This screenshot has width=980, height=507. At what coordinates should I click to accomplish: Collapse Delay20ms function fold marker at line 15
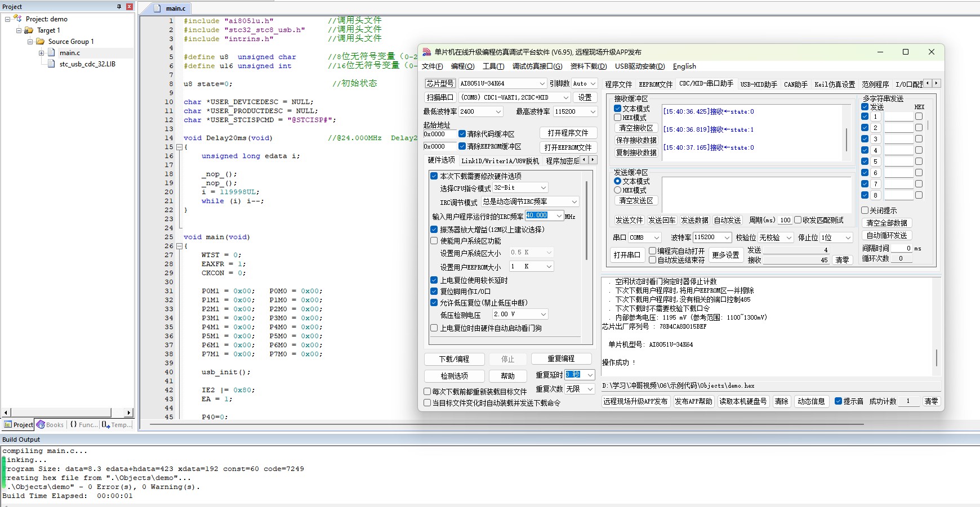click(179, 147)
